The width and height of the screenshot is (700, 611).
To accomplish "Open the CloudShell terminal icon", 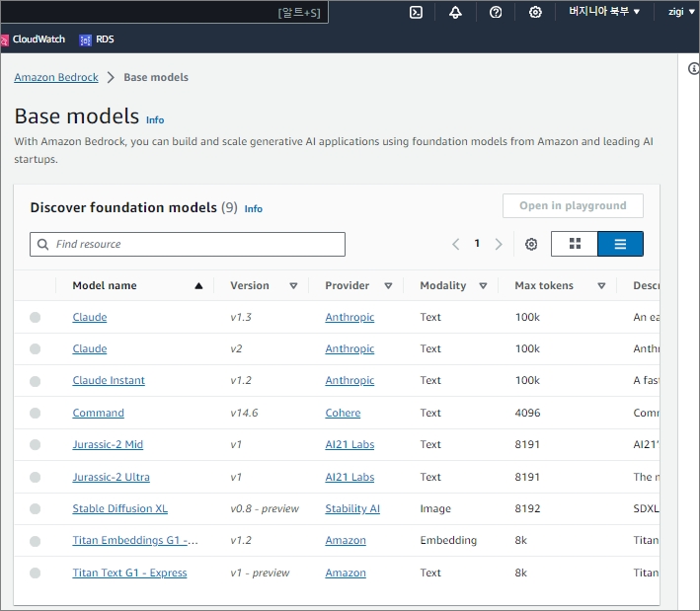I will pyautogui.click(x=416, y=12).
